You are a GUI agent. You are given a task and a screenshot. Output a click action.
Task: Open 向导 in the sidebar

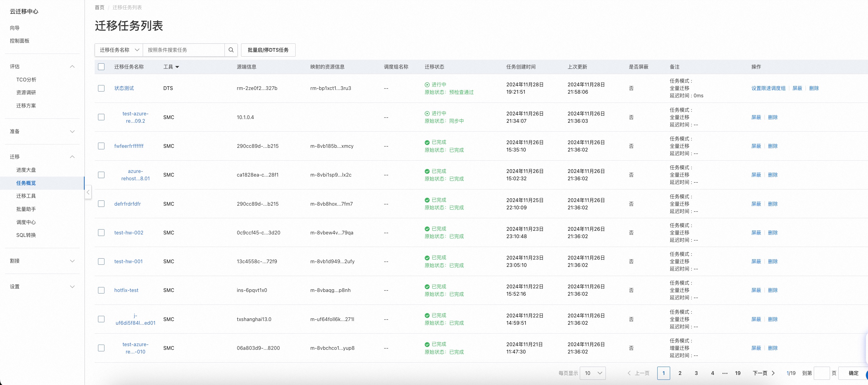click(15, 28)
